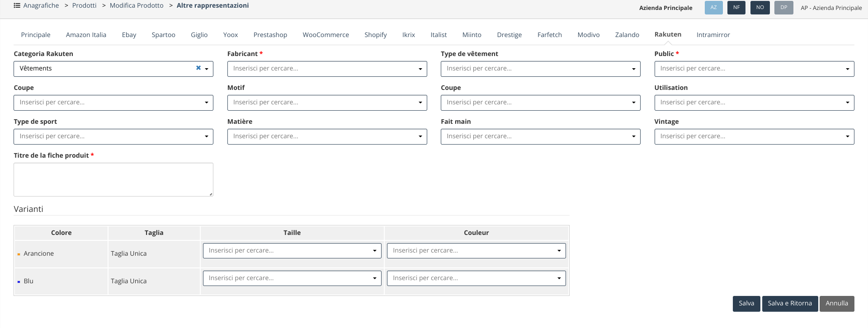Open the Motif dropdown
This screenshot has height=328, width=868.
tap(327, 103)
